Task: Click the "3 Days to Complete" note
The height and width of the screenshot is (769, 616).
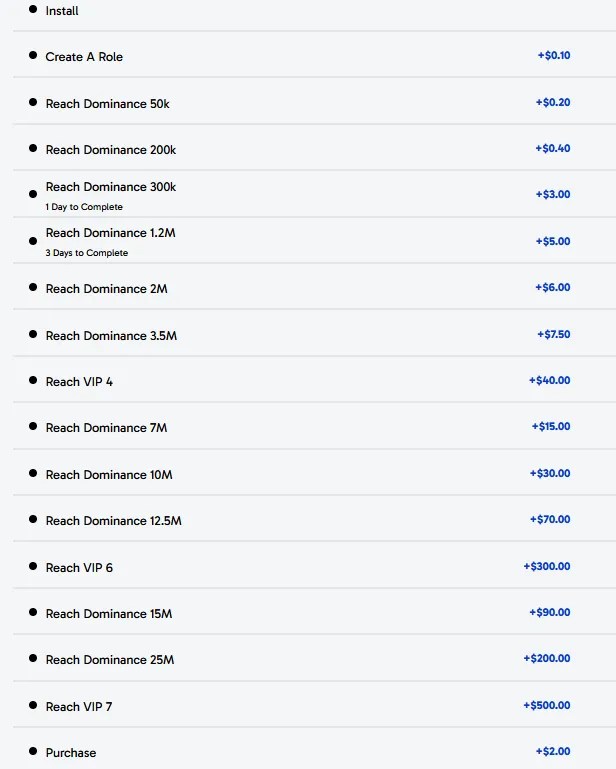Action: 87,253
